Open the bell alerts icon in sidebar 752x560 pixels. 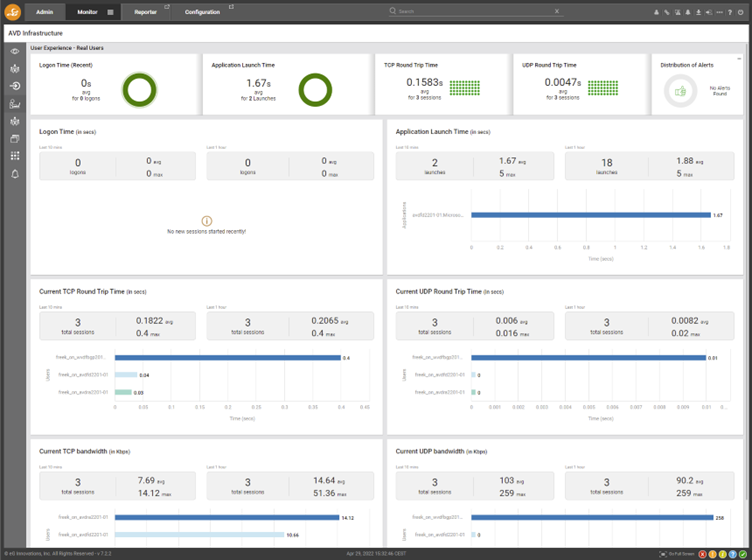coord(15,174)
